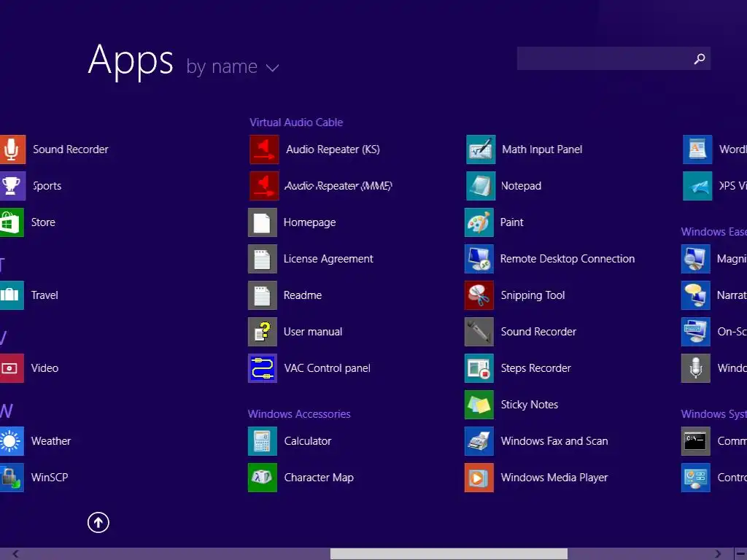The height and width of the screenshot is (560, 747).
Task: Open the Notepad icon
Action: [481, 186]
